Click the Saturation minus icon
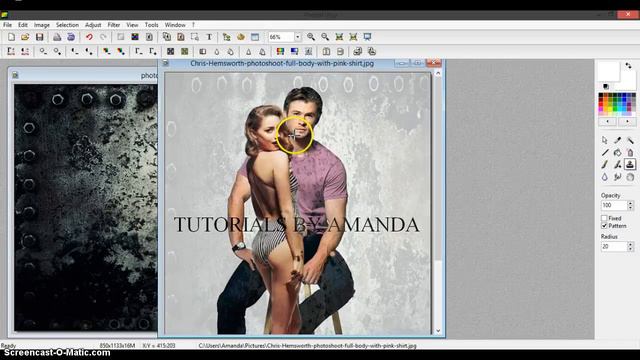 107,51
